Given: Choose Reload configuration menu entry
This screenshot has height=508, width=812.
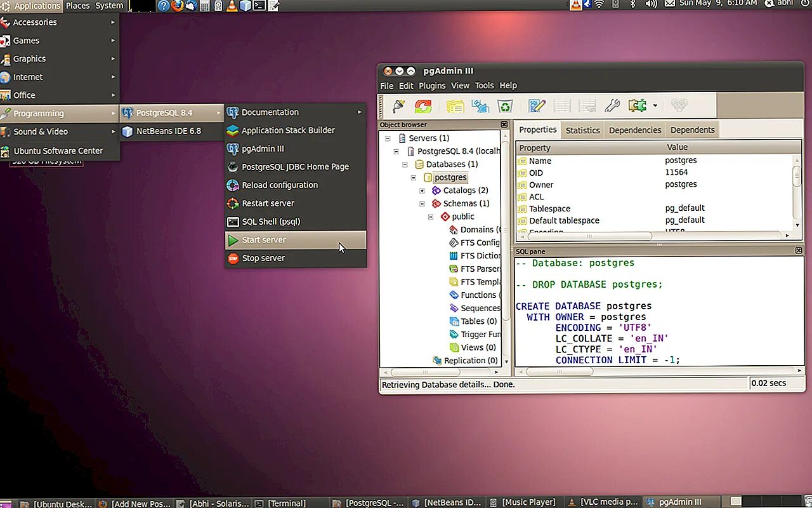Looking at the screenshot, I should tap(296, 185).
